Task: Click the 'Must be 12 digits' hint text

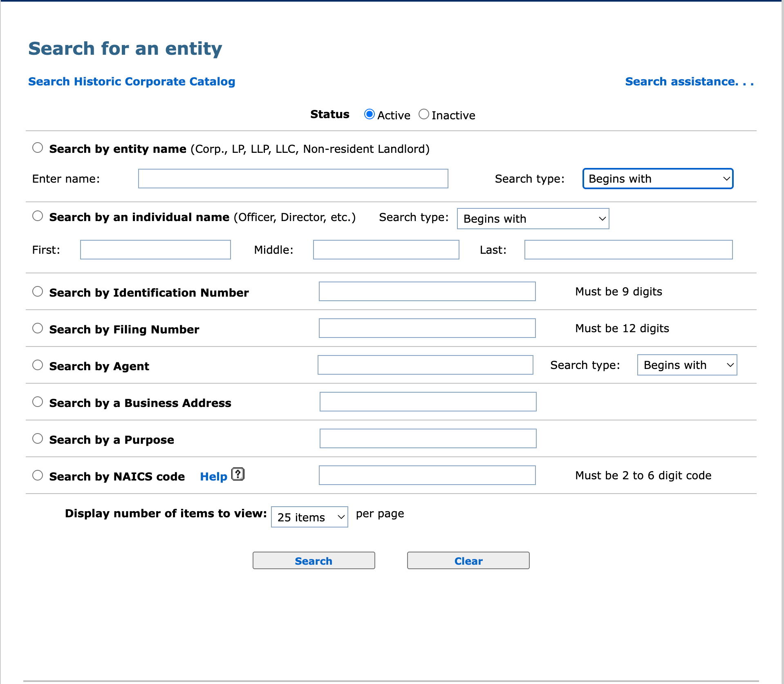Action: coord(622,328)
